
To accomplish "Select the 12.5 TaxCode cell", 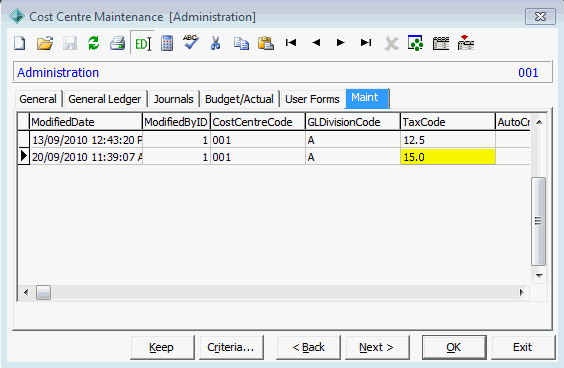I will [x=448, y=140].
